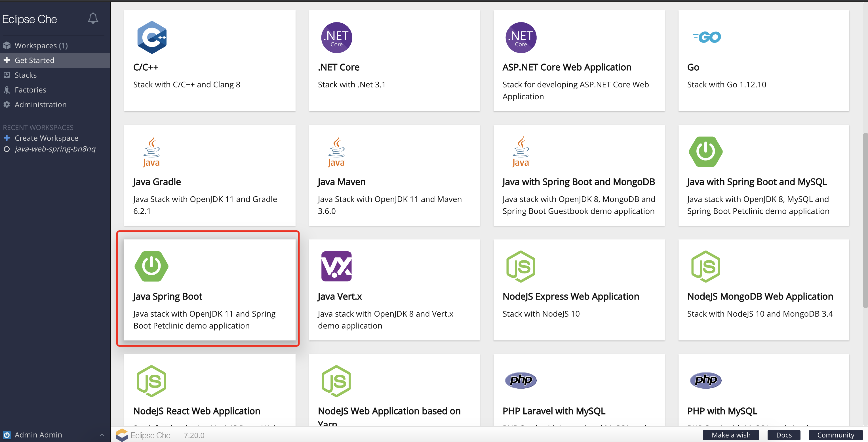Click the Eclipse Che footer logo
The width and height of the screenshot is (868, 442).
click(122, 435)
